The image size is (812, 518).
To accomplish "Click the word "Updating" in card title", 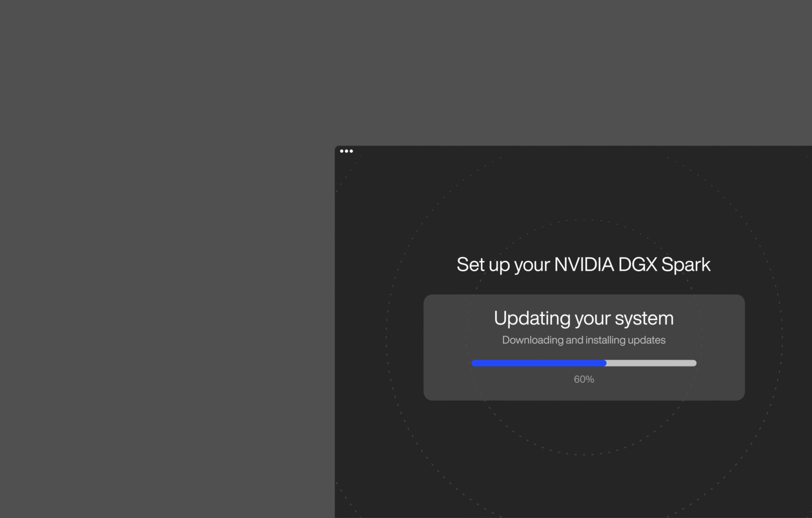I will 532,318.
